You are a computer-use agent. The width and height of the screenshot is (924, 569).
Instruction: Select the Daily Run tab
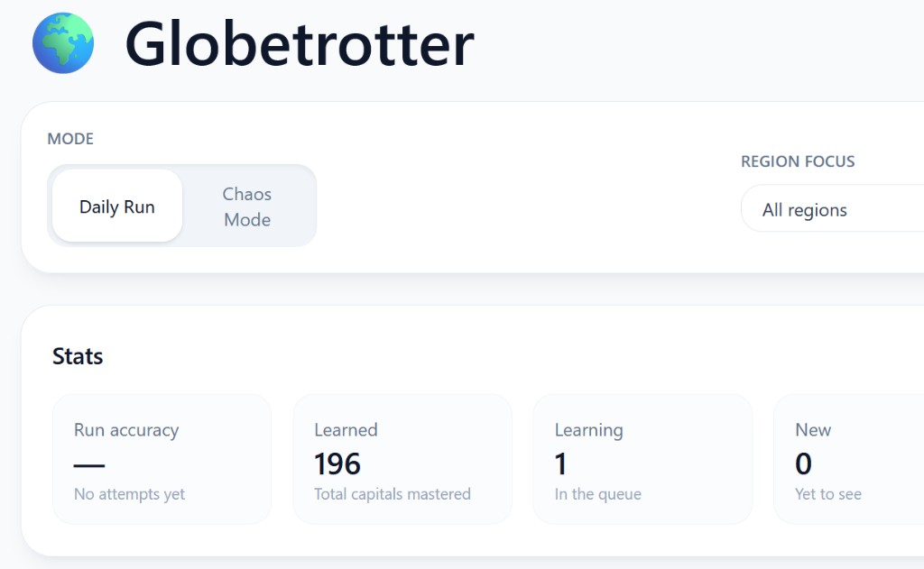(x=116, y=206)
